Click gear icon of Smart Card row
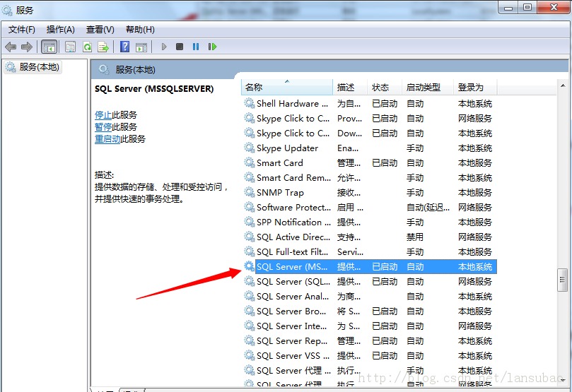This screenshot has height=392, width=572. [250, 163]
